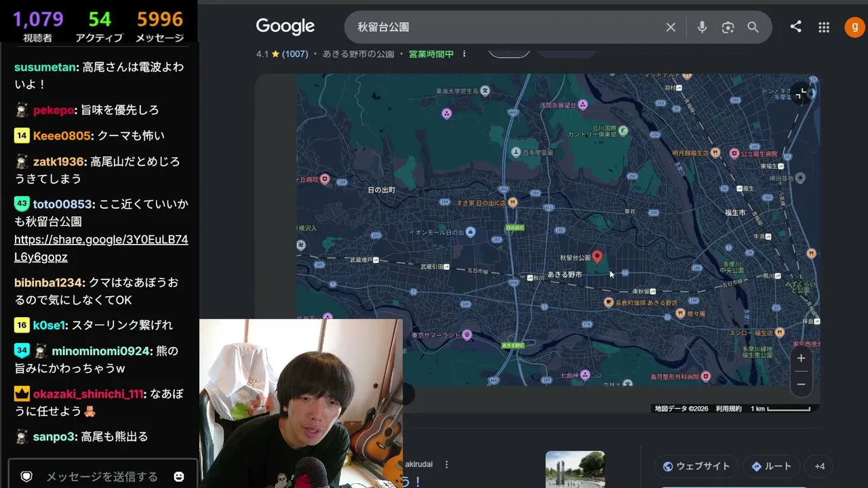Click the 1,079 視聴者 viewer count
868x488 pixels.
pyautogui.click(x=37, y=26)
